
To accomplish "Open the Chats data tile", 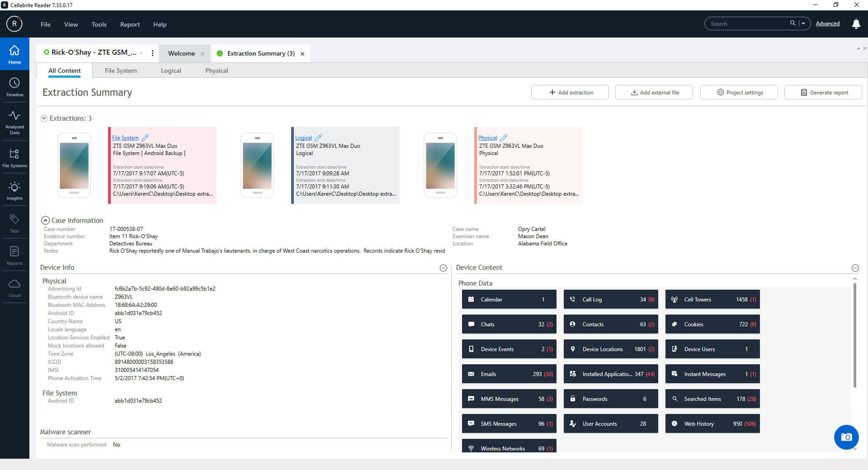I will pyautogui.click(x=509, y=324).
